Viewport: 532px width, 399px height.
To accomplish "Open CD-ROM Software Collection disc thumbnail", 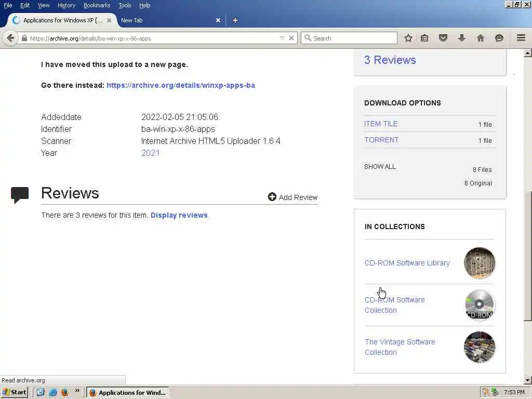I will 480,304.
